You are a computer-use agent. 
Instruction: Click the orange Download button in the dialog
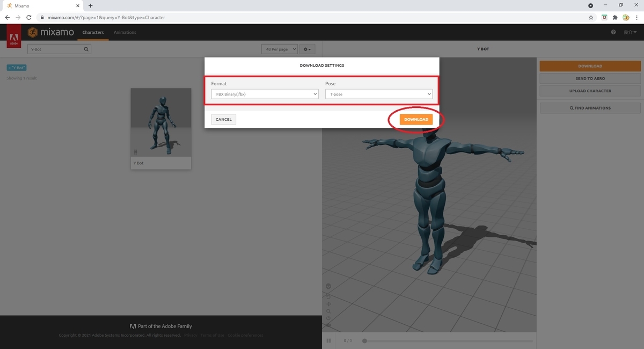coord(416,119)
